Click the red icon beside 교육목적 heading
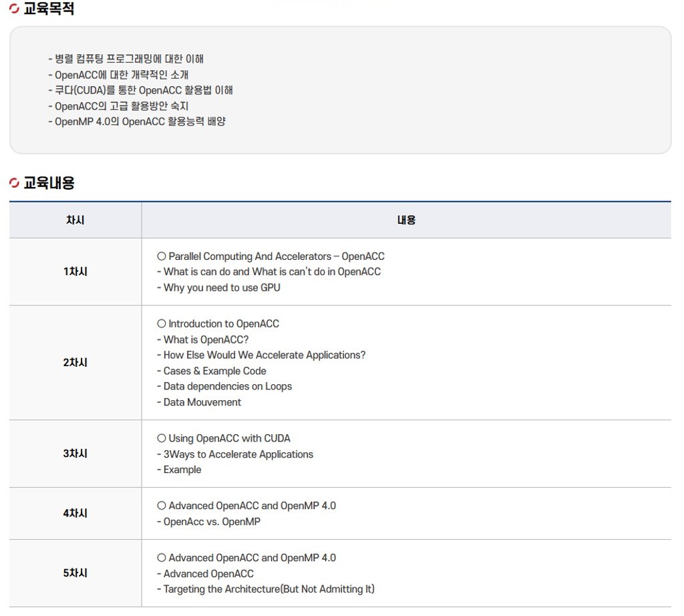The height and width of the screenshot is (616, 684). 15,9
